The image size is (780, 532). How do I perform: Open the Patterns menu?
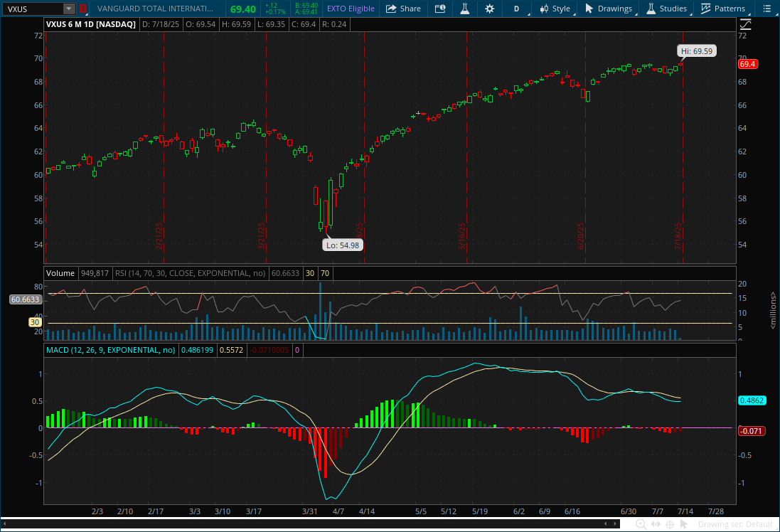pyautogui.click(x=723, y=9)
